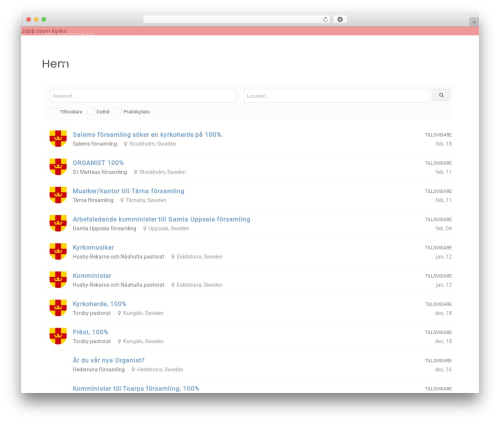Click Kungälv, Sweden location in Präst row
The width and height of the screenshot is (500, 423).
point(143,341)
